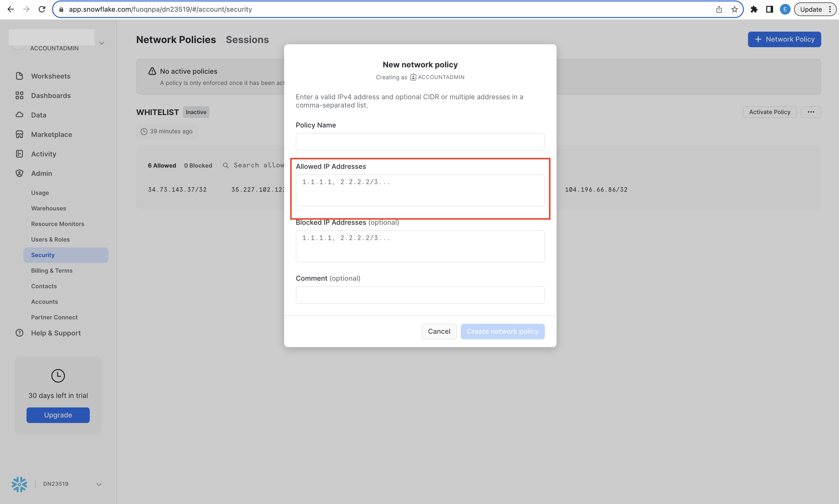The height and width of the screenshot is (504, 839).
Task: Click the Activity list icon
Action: pos(19,154)
